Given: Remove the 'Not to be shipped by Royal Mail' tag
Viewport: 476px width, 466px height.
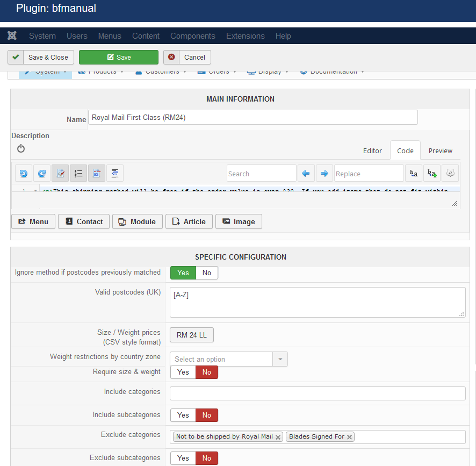Looking at the screenshot, I should 278,437.
